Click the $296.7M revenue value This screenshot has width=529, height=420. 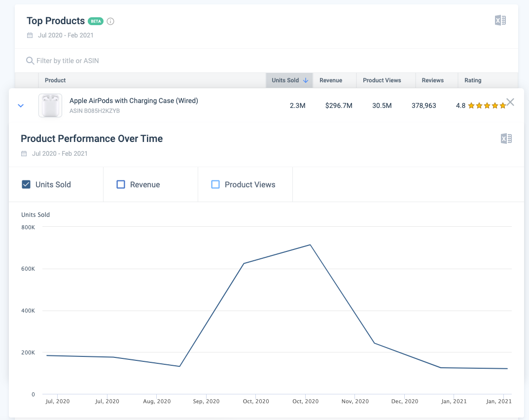339,105
